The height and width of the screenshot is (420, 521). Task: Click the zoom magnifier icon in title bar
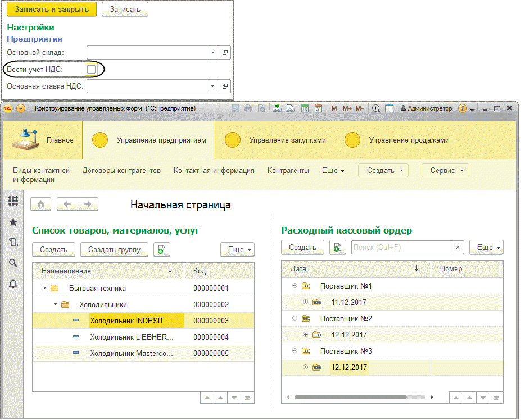click(x=376, y=108)
